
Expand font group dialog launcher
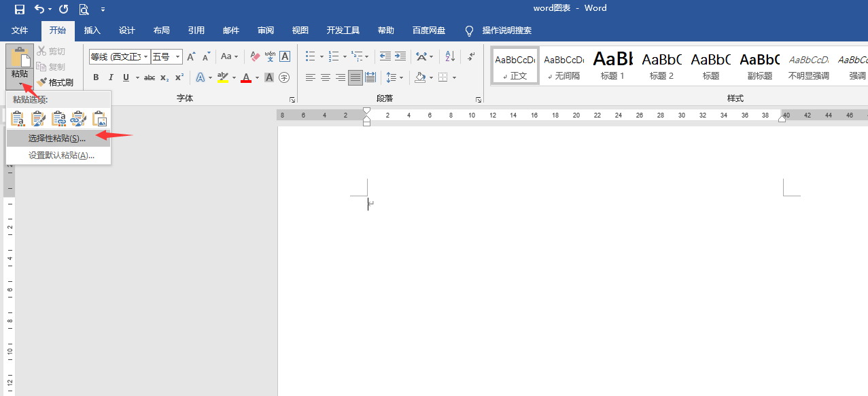coord(293,100)
